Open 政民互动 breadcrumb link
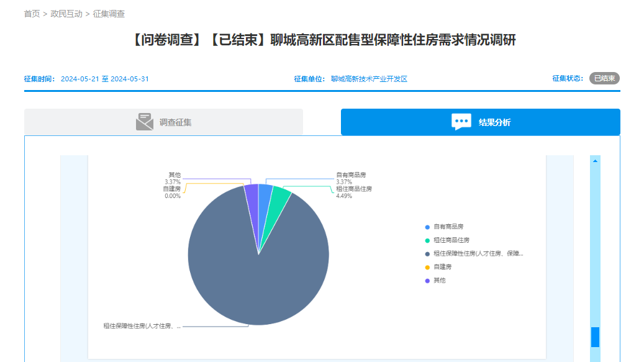The image size is (644, 362). (66, 14)
